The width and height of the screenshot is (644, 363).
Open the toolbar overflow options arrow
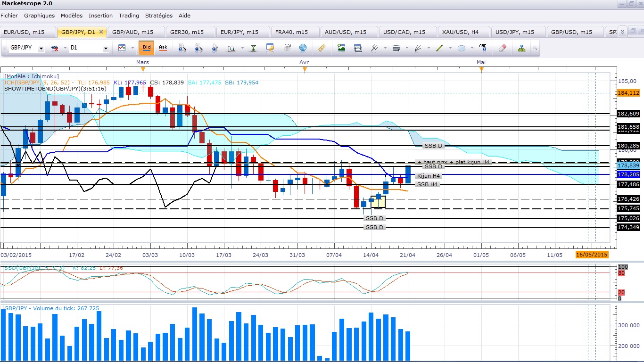point(535,48)
